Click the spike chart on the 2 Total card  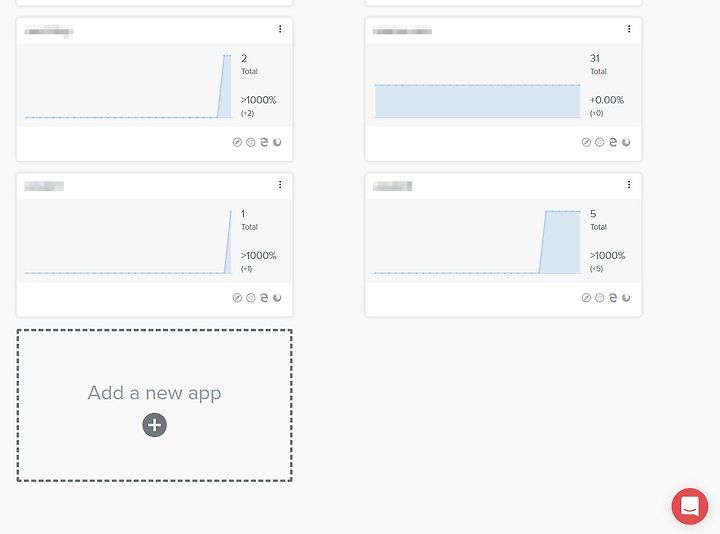pos(129,86)
